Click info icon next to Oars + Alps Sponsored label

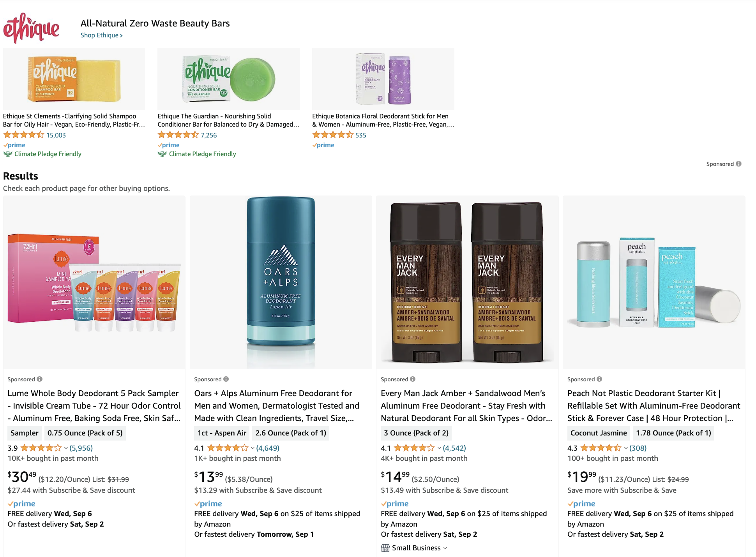226,379
